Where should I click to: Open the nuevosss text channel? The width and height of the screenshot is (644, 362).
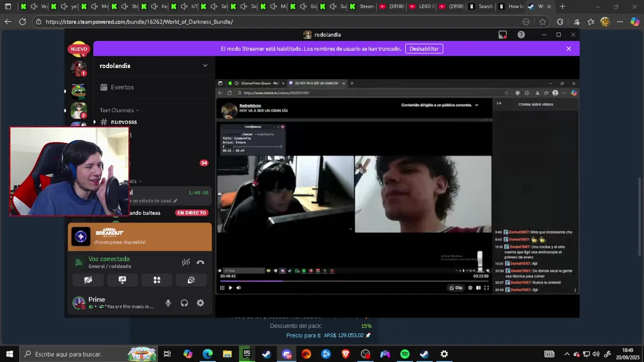124,122
